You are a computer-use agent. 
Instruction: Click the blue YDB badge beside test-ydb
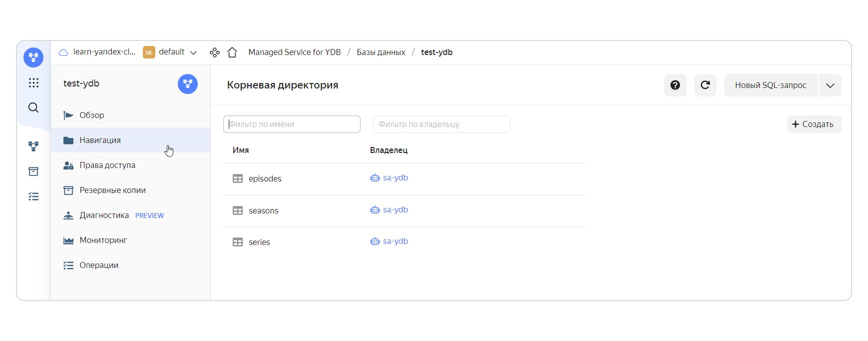pyautogui.click(x=188, y=84)
